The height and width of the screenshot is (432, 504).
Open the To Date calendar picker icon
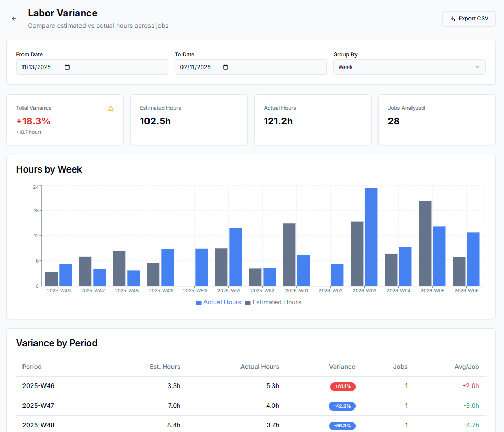(x=226, y=67)
